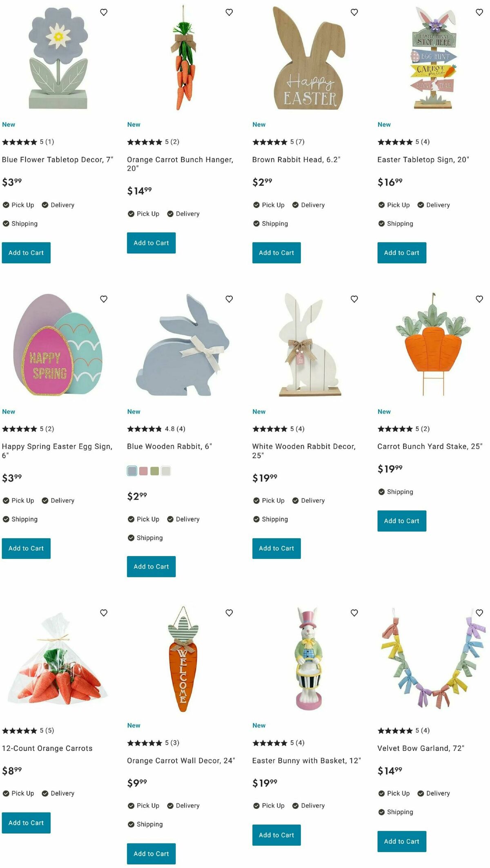The image size is (490, 868).
Task: Click heart icon on Orange Carrot Bunch Hanger
Action: [x=229, y=12]
